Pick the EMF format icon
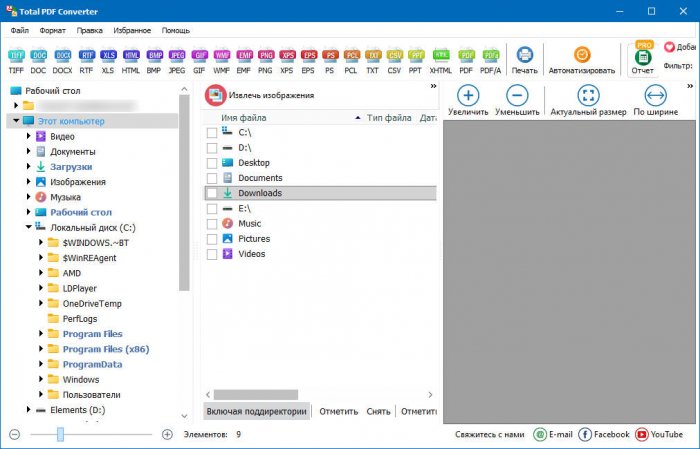This screenshot has width=700, height=449. click(x=244, y=56)
